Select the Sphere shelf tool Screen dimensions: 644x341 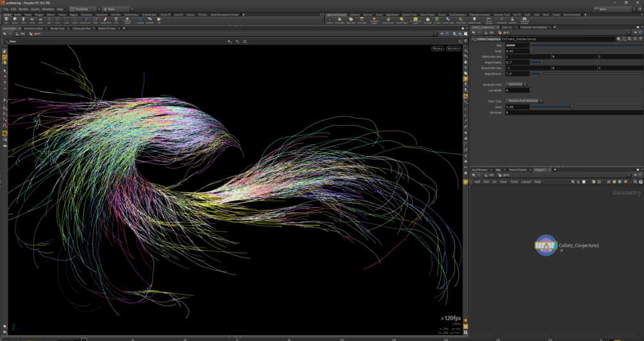tap(15, 20)
